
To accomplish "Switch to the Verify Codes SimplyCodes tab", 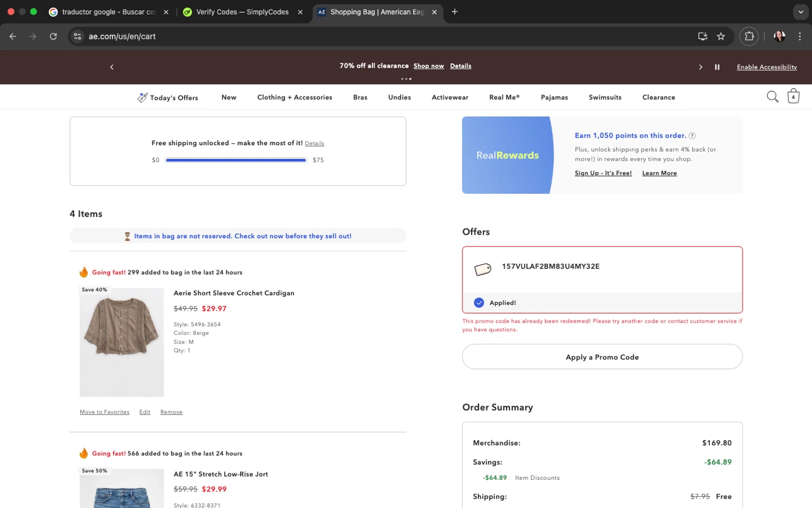I will [243, 12].
